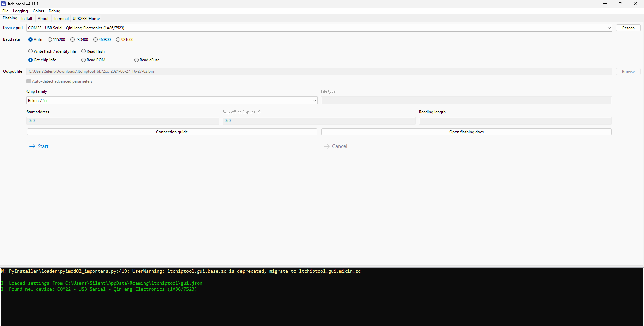Image resolution: width=644 pixels, height=326 pixels.
Task: Click the Skip offset input field
Action: coord(319,121)
